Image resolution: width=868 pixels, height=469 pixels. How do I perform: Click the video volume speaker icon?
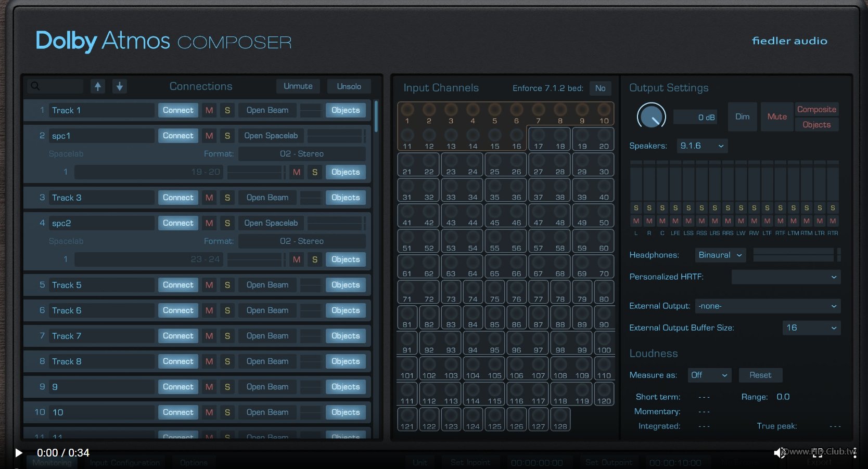point(779,453)
